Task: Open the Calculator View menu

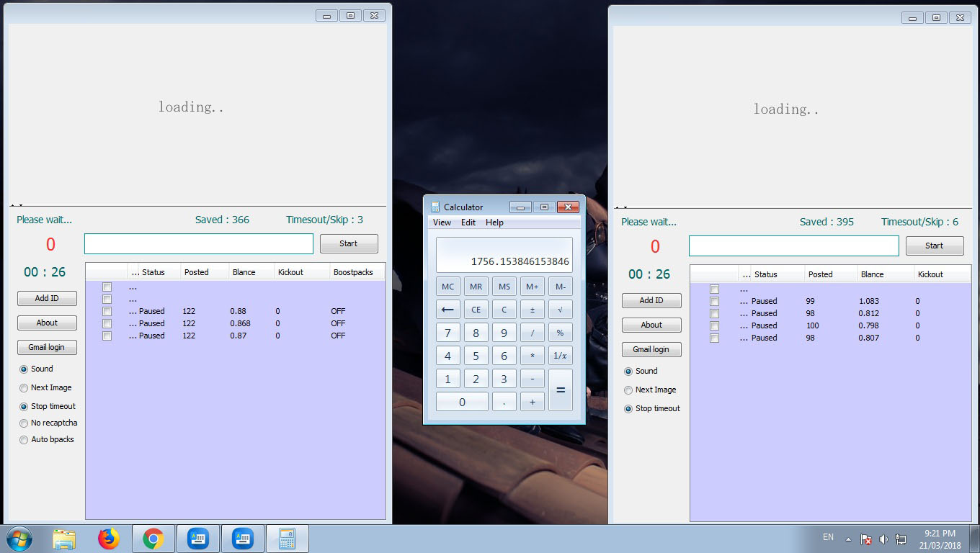Action: (x=442, y=222)
